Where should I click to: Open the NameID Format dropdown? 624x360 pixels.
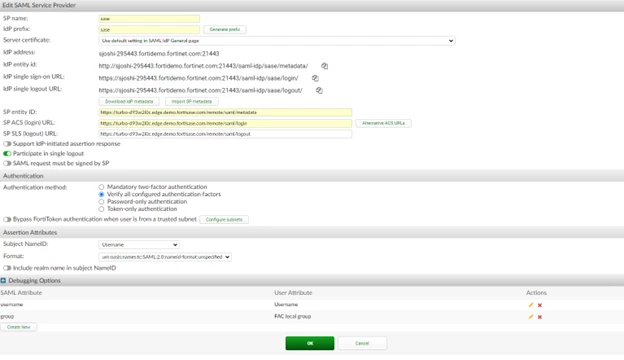pos(165,257)
